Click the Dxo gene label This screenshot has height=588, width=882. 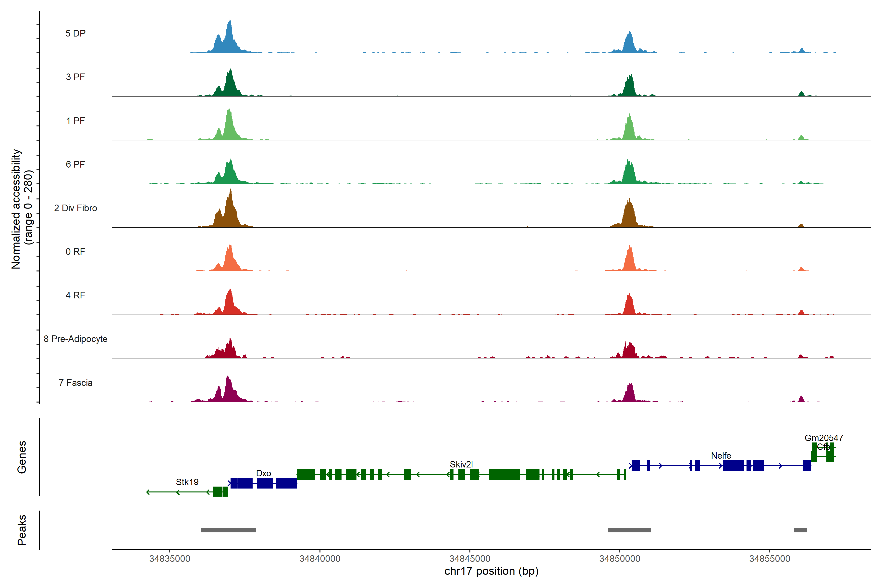click(263, 473)
